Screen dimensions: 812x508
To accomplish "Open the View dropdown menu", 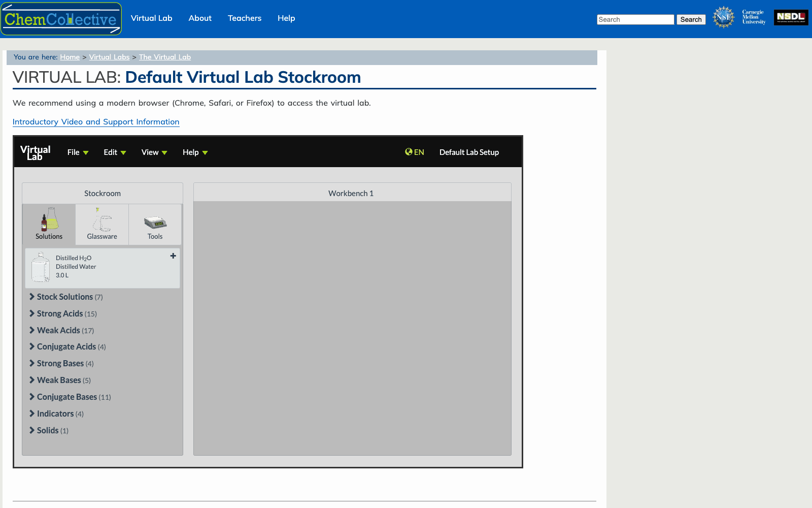I will [154, 152].
